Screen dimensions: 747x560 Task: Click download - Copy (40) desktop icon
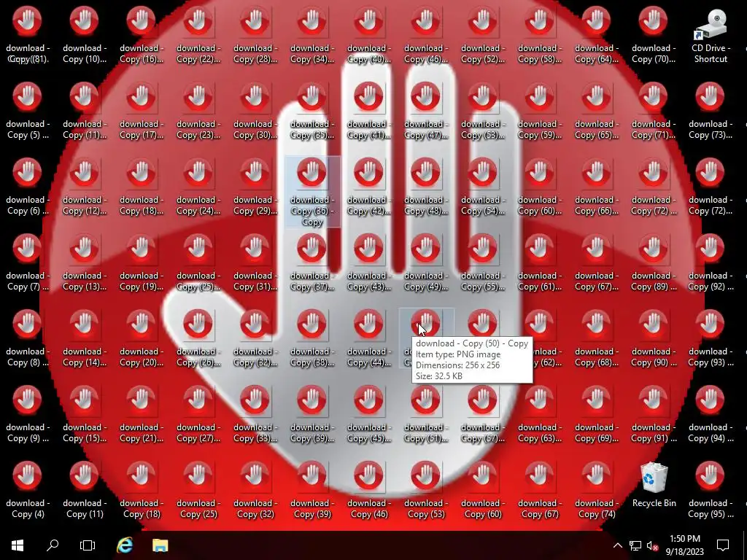(x=368, y=36)
